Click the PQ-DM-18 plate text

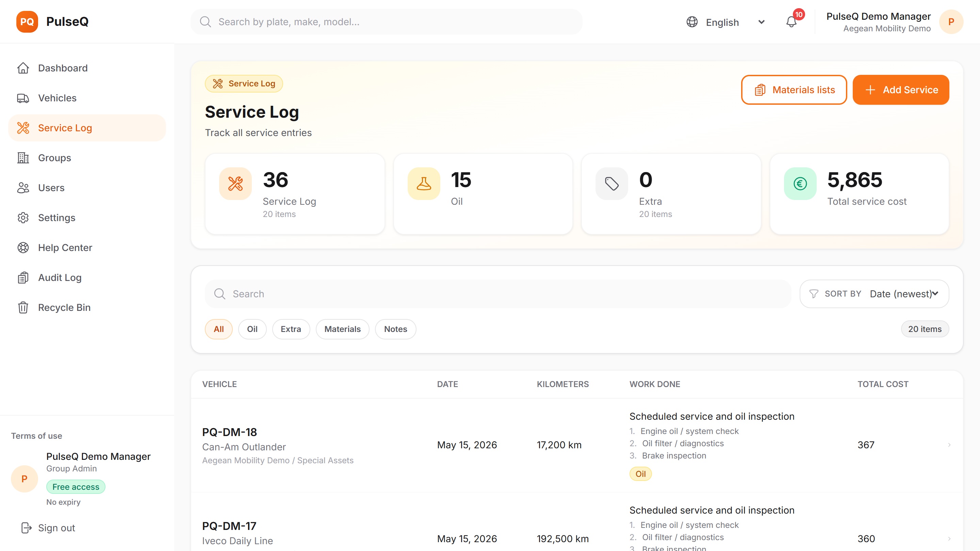pos(229,432)
